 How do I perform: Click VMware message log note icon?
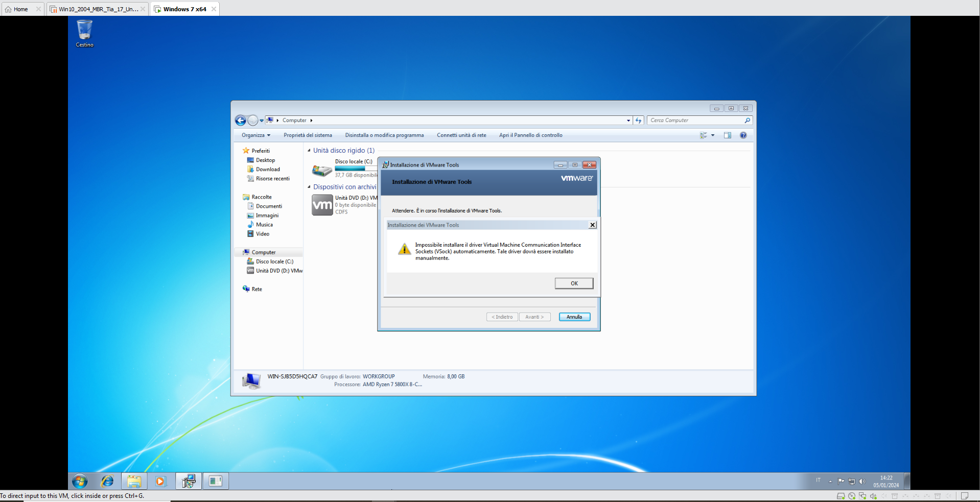pos(965,496)
